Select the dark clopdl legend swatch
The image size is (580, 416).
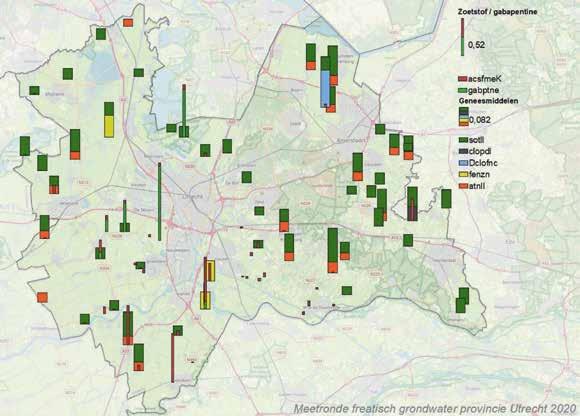463,152
